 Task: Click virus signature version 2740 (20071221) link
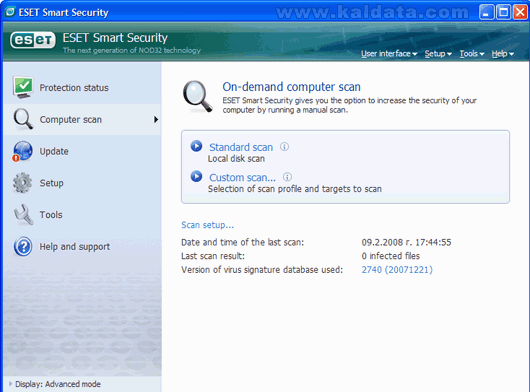tap(397, 269)
